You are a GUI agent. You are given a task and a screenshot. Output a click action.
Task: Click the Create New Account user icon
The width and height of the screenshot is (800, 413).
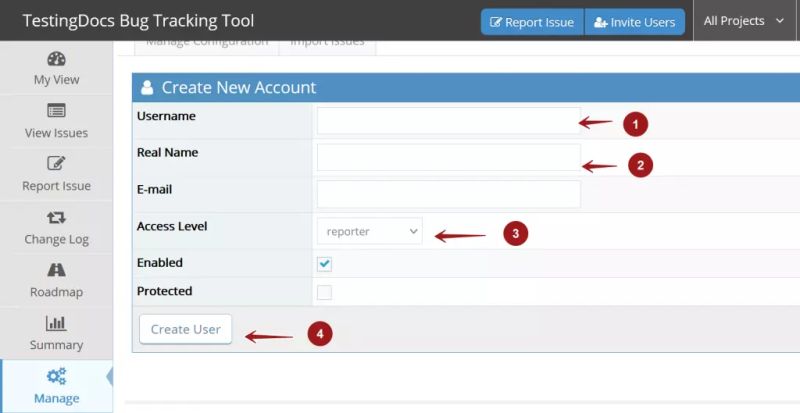(x=147, y=87)
